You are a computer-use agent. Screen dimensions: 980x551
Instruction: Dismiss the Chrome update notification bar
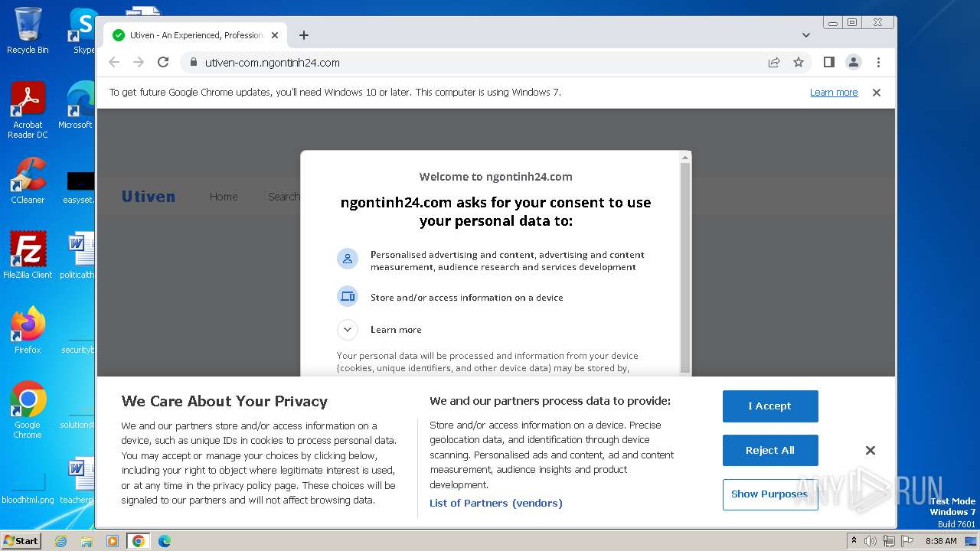[x=877, y=93]
